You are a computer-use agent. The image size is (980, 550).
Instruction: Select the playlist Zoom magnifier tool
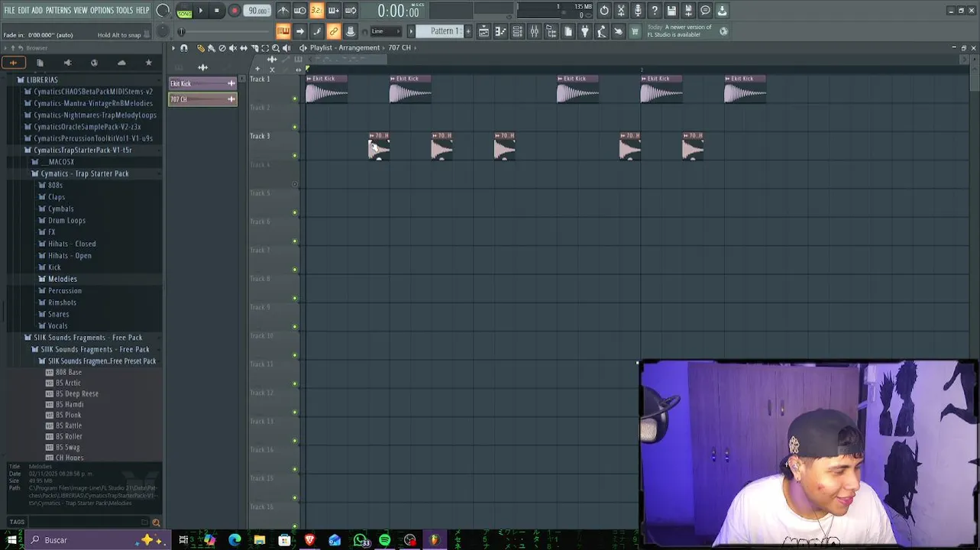pyautogui.click(x=276, y=48)
